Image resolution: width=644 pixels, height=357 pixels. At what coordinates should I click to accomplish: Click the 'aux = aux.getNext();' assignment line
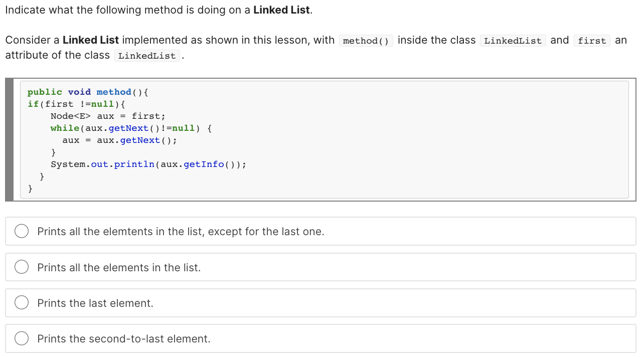[x=119, y=140]
